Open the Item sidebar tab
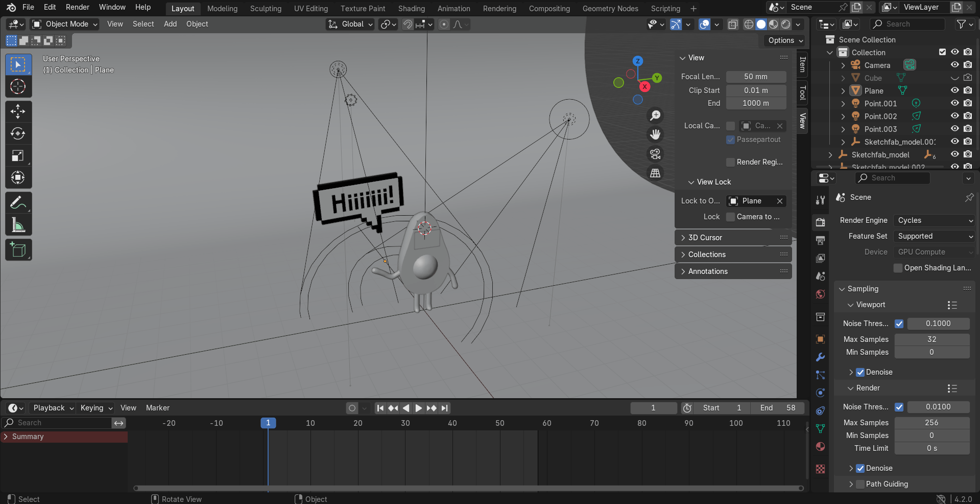This screenshot has width=980, height=504. click(802, 64)
